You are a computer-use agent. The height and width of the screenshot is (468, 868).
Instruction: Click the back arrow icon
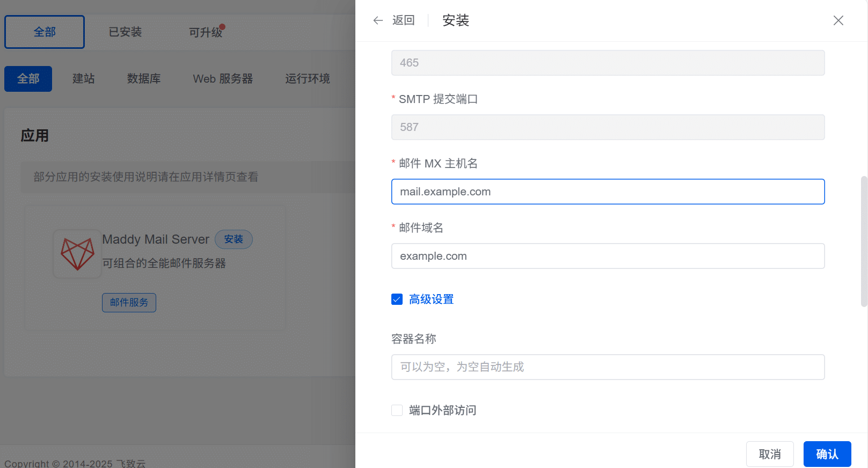coord(378,20)
